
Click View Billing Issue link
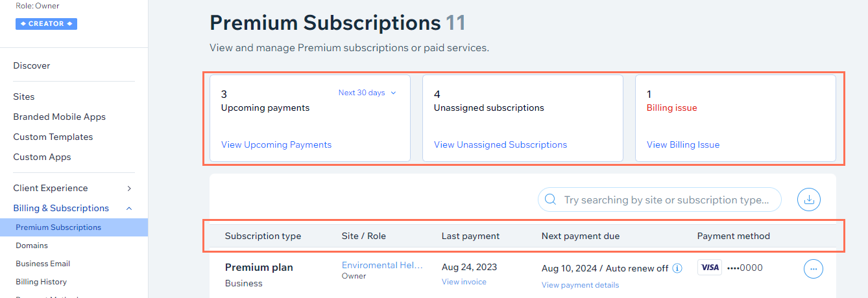[683, 144]
